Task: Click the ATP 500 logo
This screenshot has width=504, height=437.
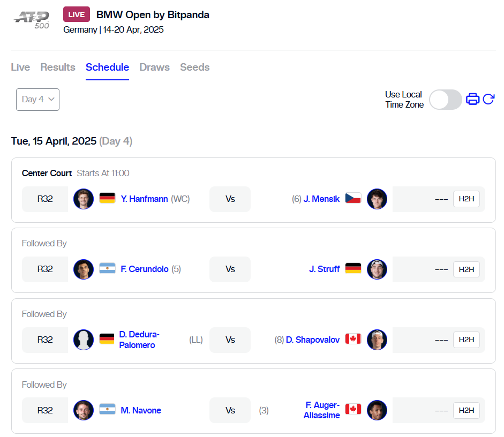Action: pyautogui.click(x=33, y=20)
